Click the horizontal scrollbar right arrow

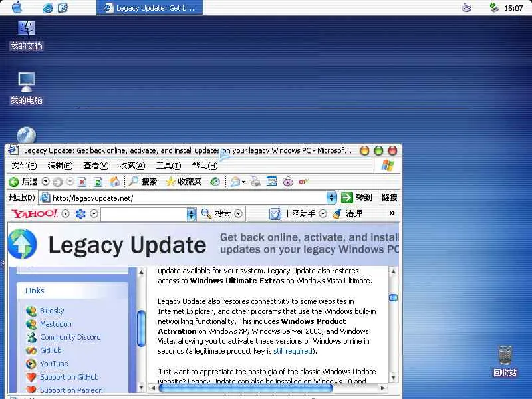tap(383, 388)
